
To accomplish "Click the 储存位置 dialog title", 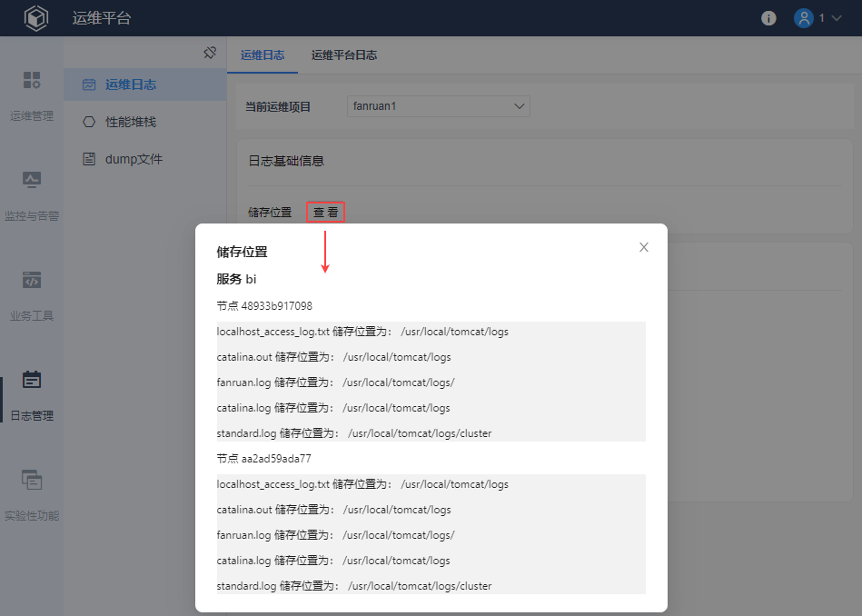I will point(242,252).
